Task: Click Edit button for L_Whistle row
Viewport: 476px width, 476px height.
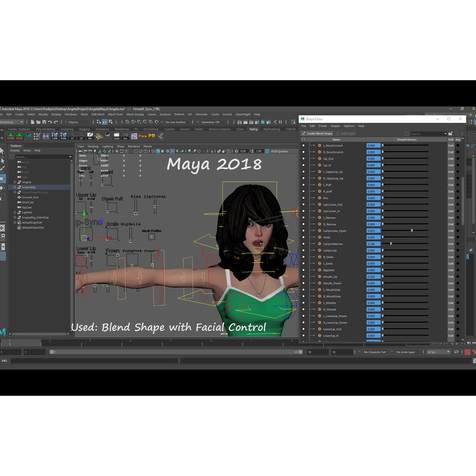Action: coord(451,303)
